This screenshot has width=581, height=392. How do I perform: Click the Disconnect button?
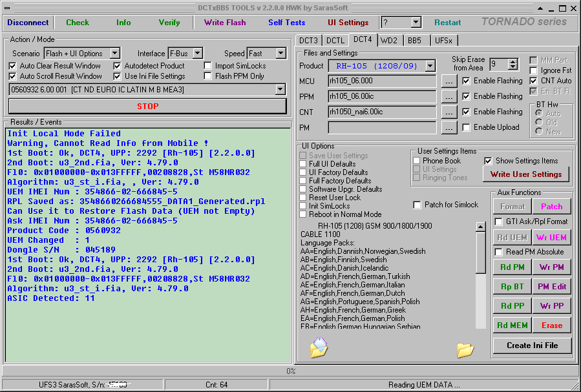28,23
